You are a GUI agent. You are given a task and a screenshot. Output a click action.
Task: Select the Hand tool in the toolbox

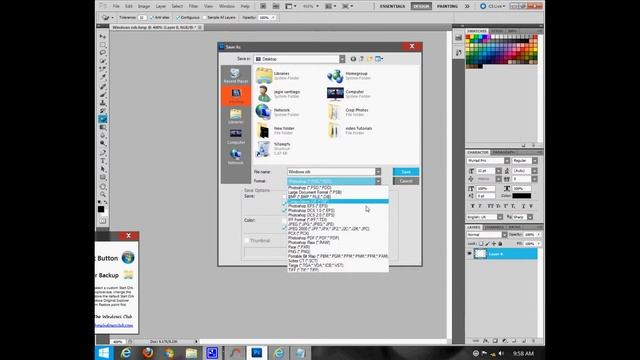click(x=102, y=186)
